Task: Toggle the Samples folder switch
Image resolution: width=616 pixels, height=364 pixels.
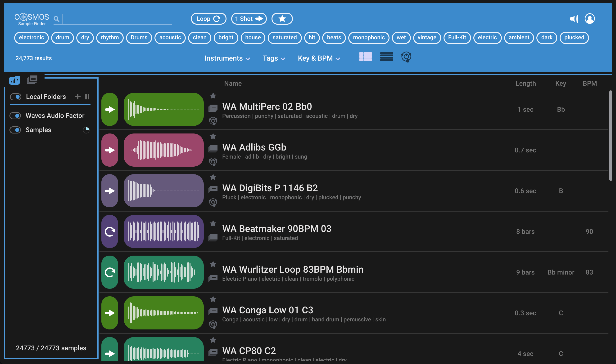Action: [15, 130]
